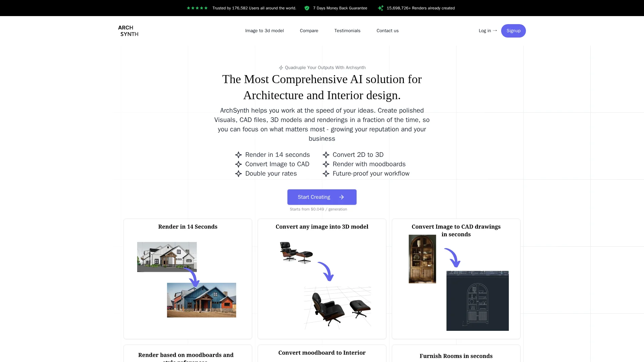Click the star icon beside Double your rates

pyautogui.click(x=238, y=174)
